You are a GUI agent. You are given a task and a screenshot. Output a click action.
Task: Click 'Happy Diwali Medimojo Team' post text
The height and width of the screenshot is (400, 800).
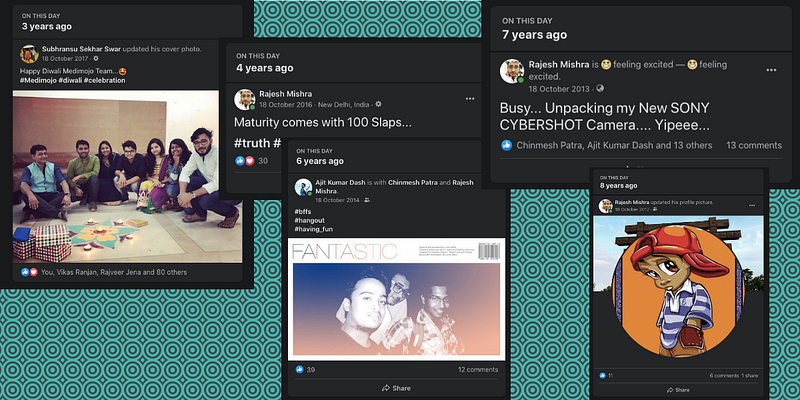[71, 71]
